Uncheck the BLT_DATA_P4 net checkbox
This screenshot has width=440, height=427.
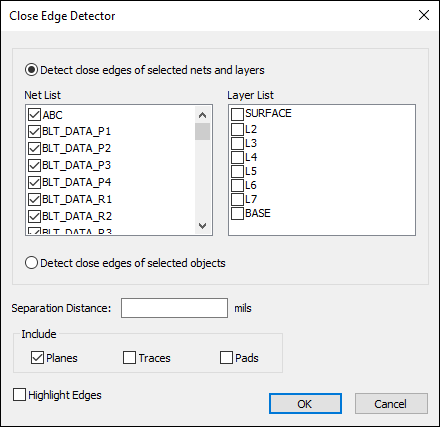tap(34, 182)
